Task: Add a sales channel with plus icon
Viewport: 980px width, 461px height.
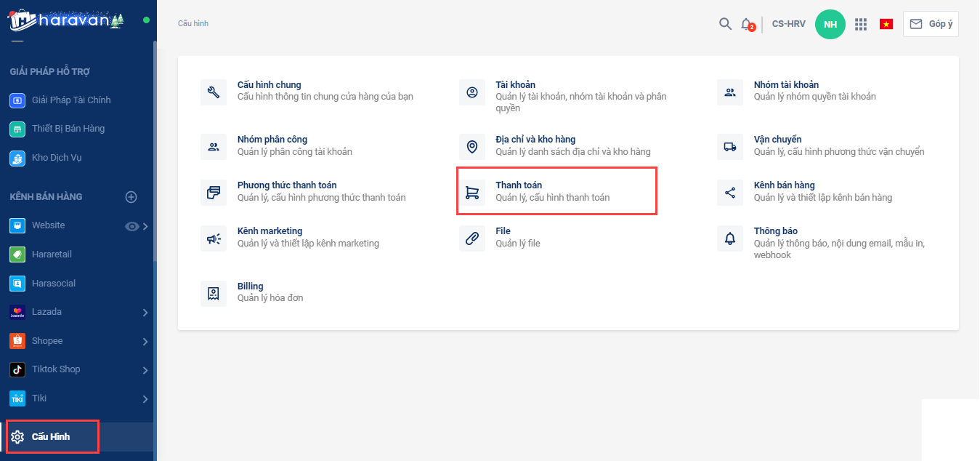Action: coord(131,197)
